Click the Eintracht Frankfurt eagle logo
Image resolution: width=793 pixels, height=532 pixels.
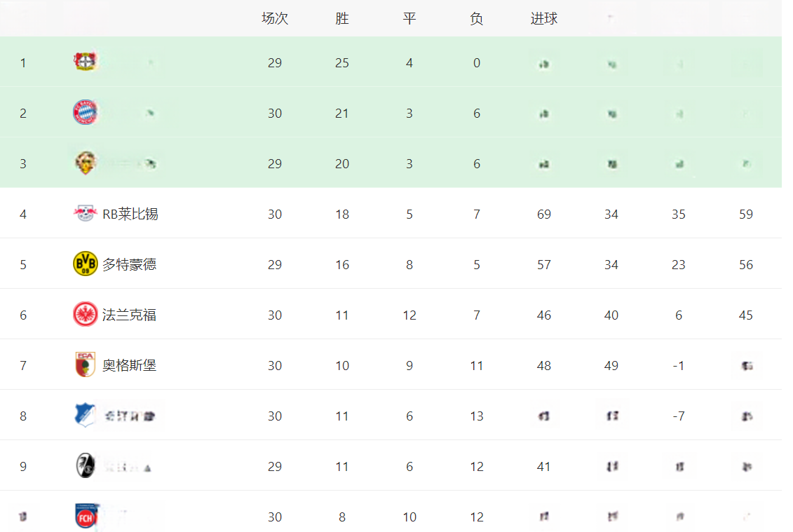85,314
